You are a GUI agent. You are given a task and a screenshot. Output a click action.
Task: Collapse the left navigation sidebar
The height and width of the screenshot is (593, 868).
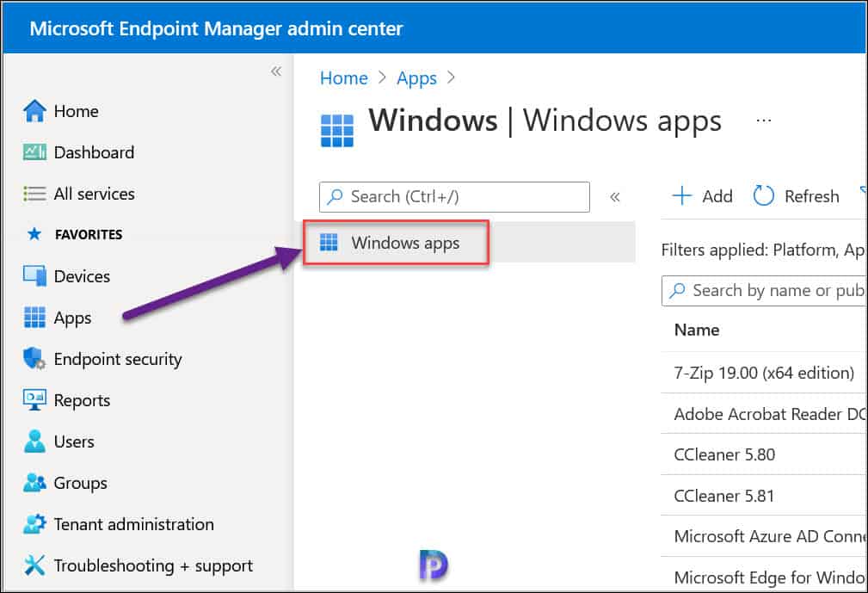click(276, 71)
